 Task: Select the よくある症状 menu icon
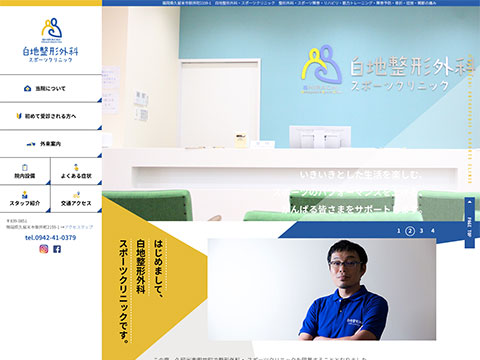[76, 167]
